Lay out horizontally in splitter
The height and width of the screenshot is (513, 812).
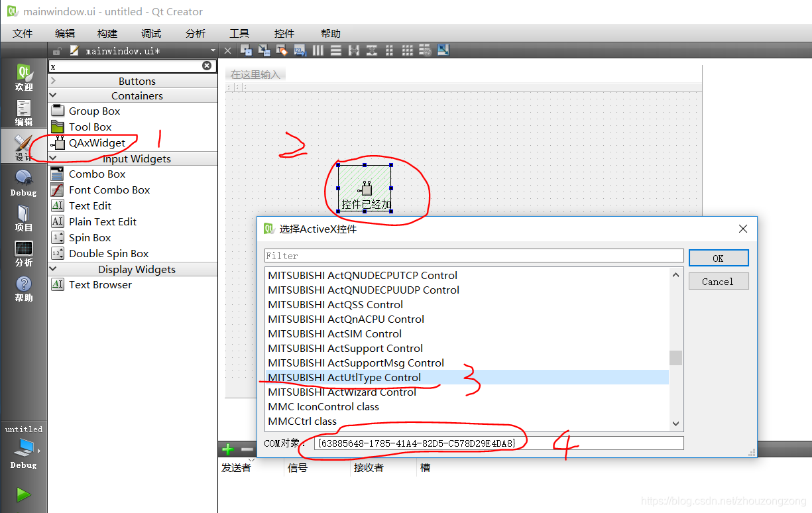pos(354,50)
